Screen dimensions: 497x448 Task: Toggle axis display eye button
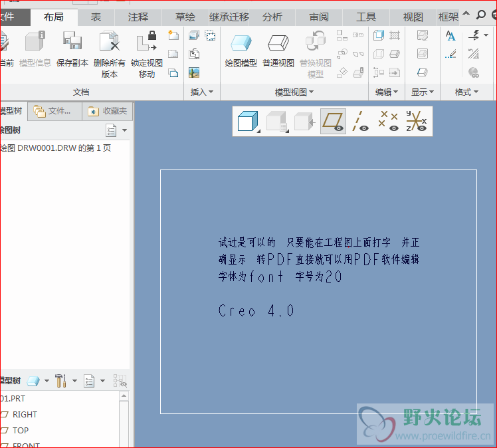pos(360,122)
